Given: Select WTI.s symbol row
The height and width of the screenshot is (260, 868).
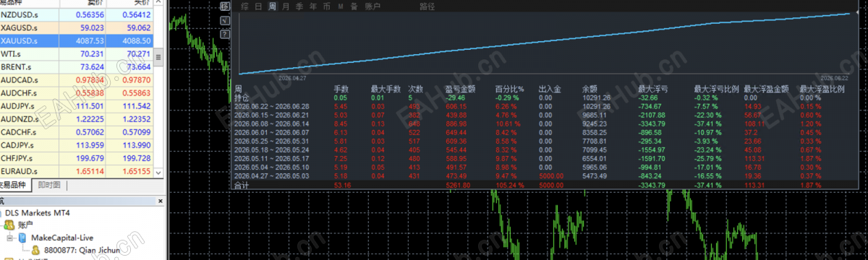Looking at the screenshot, I should tap(77, 55).
